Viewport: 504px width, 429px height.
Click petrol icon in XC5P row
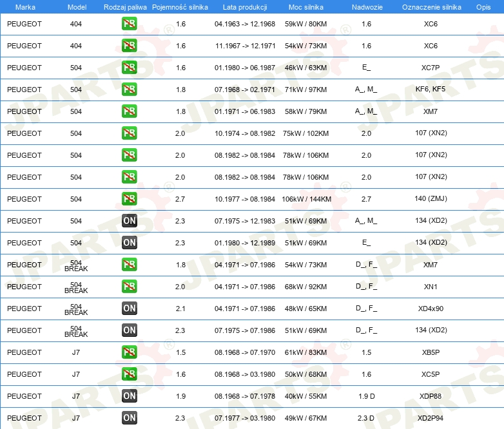129,374
